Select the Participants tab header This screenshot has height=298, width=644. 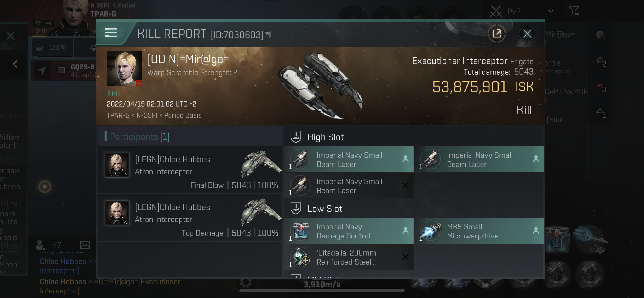(139, 137)
